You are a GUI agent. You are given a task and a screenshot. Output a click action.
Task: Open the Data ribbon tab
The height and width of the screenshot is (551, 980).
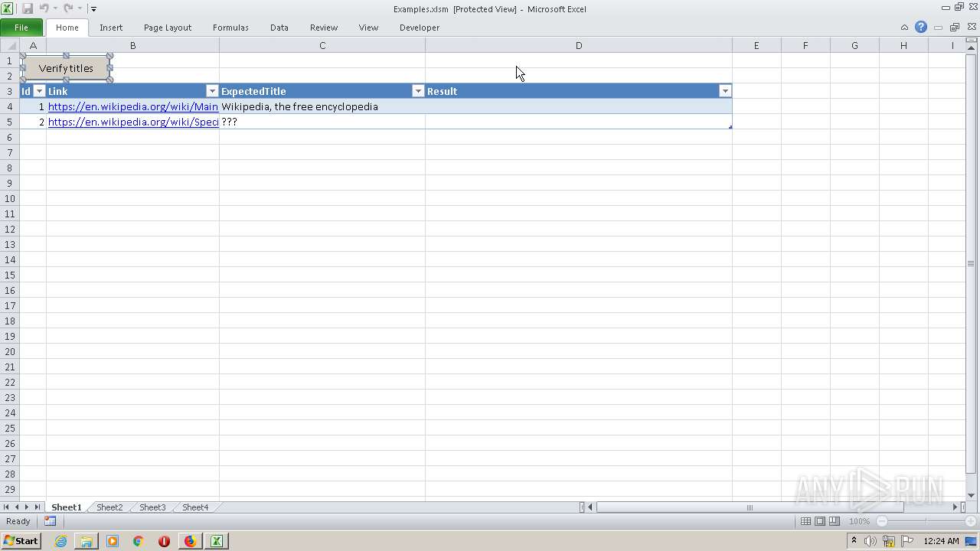pos(279,28)
